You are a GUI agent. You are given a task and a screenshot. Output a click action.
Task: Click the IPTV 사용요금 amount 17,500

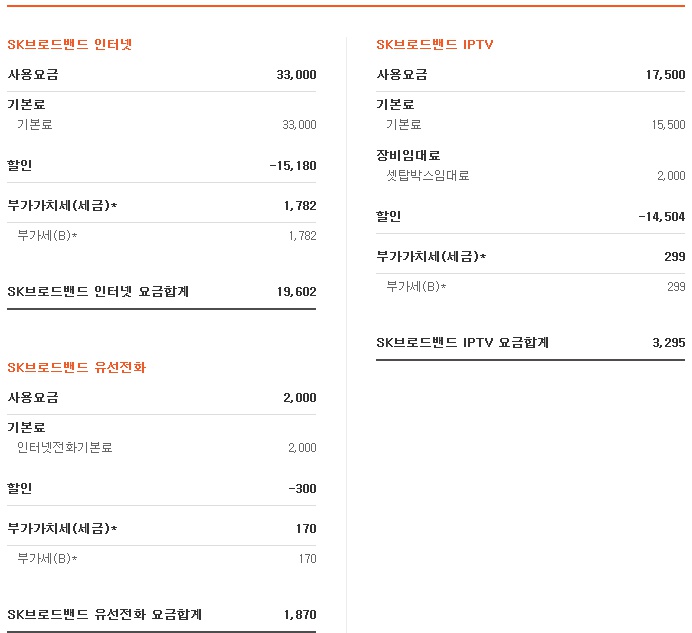pos(665,75)
